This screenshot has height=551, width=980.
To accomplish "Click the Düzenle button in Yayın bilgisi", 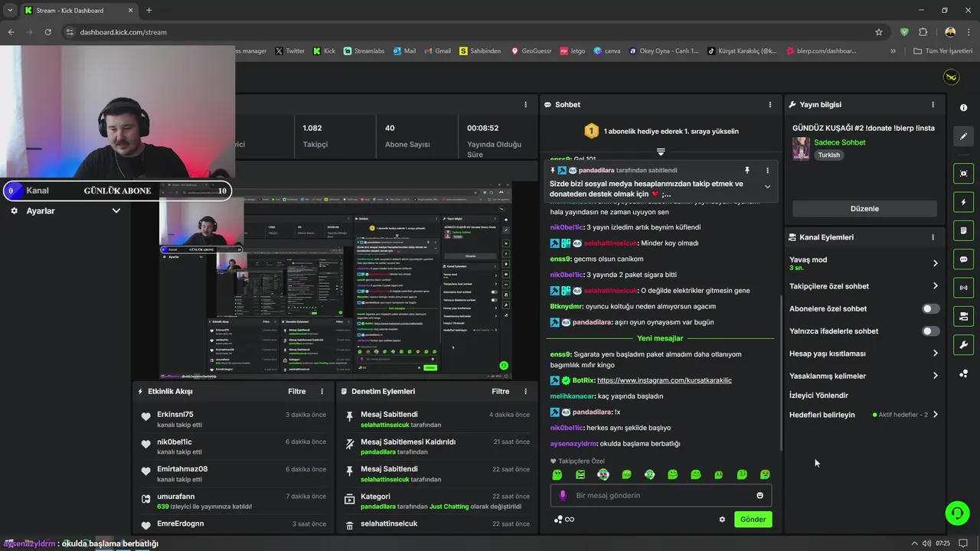I will (x=864, y=209).
